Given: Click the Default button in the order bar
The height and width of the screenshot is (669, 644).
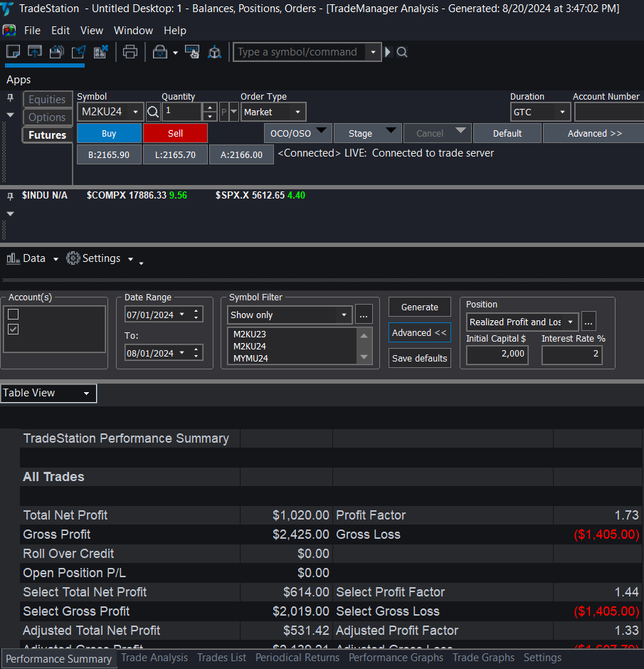Looking at the screenshot, I should (507, 134).
